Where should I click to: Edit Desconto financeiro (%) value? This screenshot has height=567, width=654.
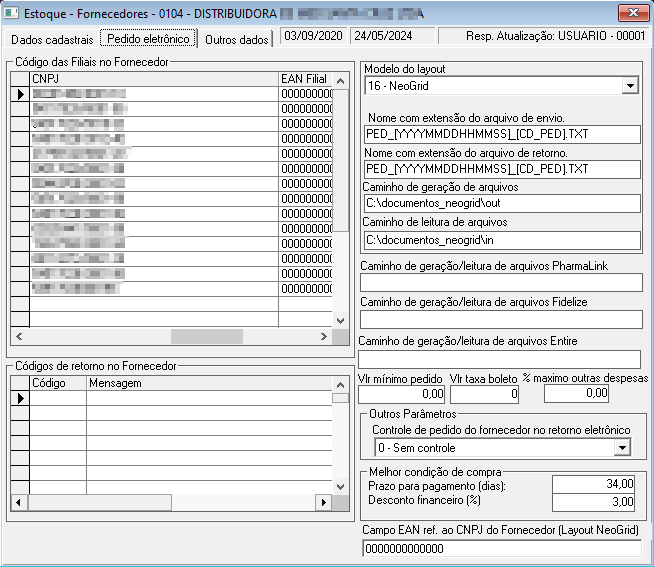594,502
